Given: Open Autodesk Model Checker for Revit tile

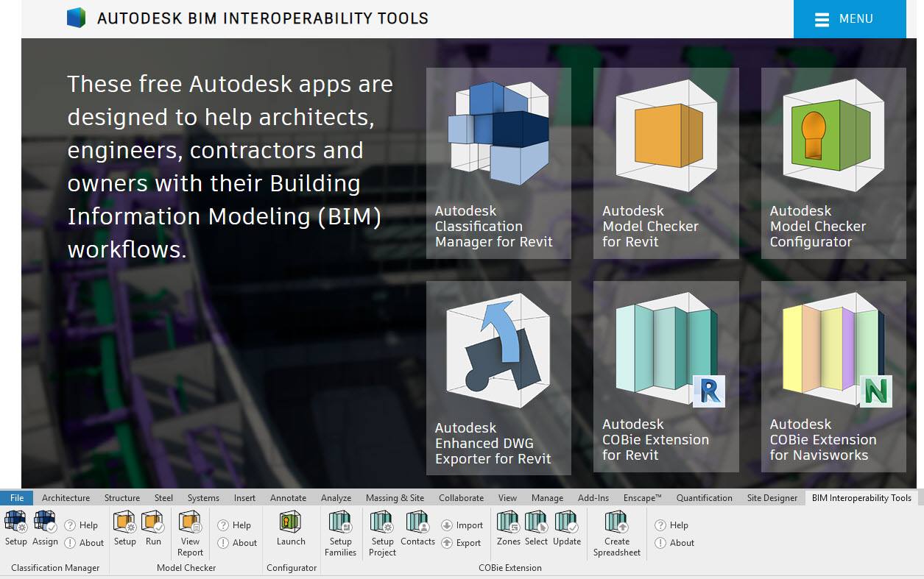Looking at the screenshot, I should click(x=666, y=163).
